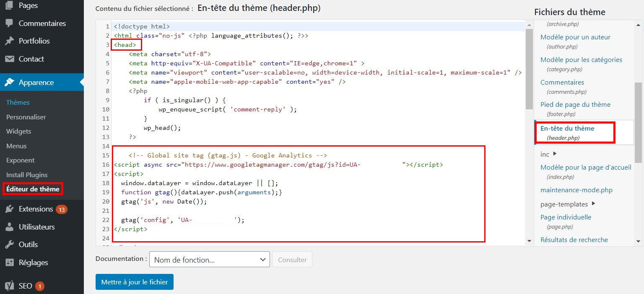Click the Utilisateurs person icon

coord(9,227)
